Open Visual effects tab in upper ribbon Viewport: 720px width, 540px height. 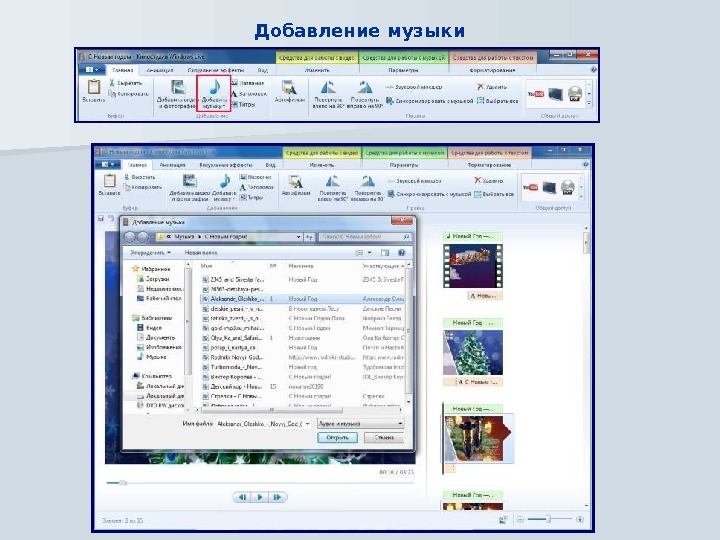tap(216, 70)
